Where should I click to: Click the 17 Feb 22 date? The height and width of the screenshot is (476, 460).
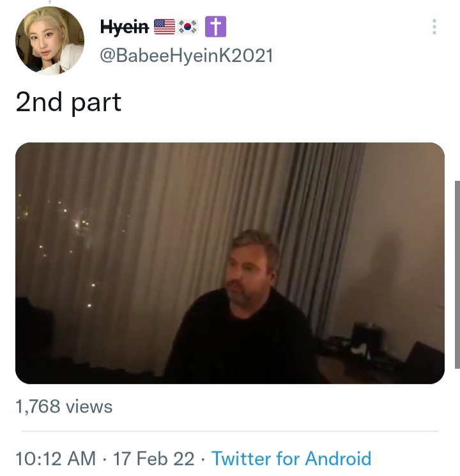click(x=152, y=458)
